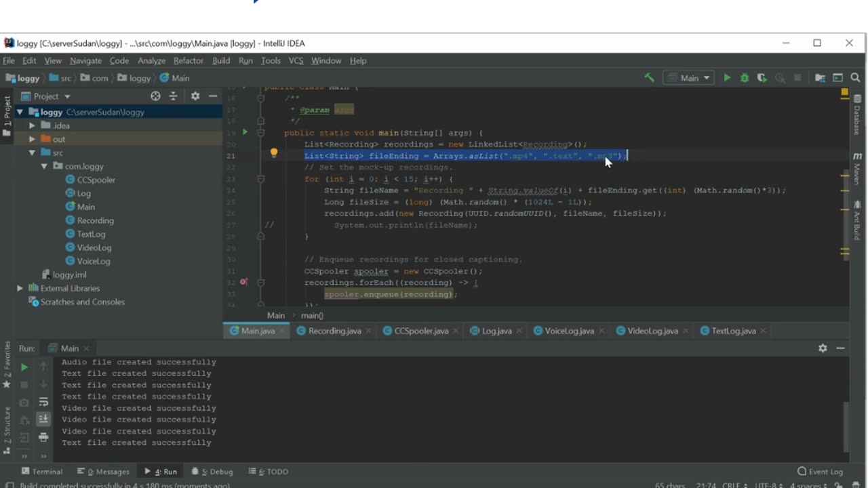Select VoiceLog class in project tree

tap(88, 261)
